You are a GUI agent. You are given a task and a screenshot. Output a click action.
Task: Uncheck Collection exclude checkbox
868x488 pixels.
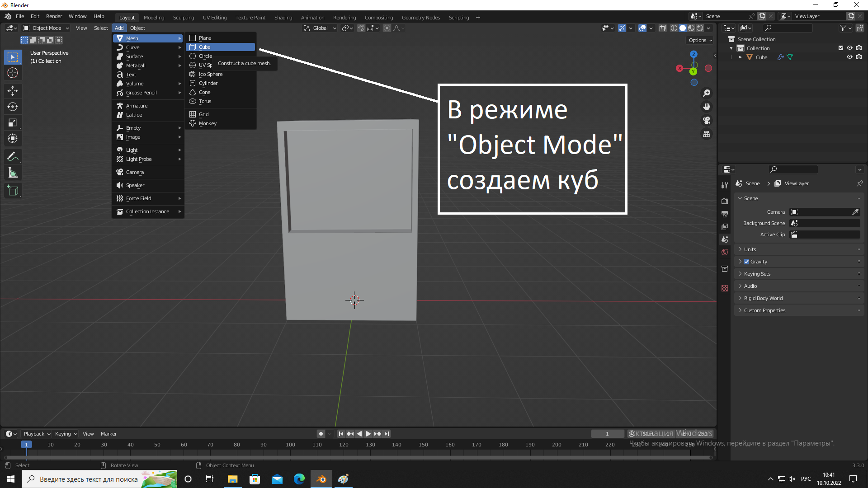(x=840, y=48)
